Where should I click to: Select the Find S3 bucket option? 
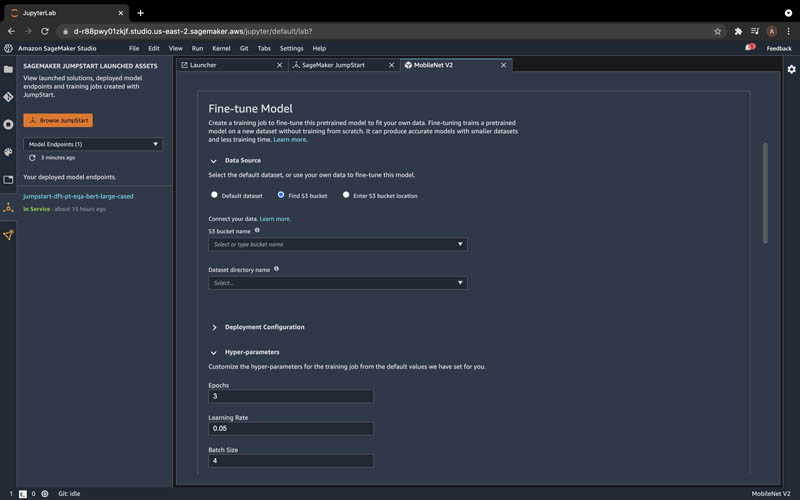click(281, 195)
